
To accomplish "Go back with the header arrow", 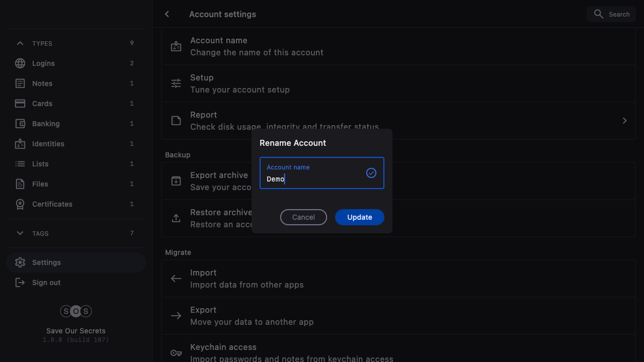I will (167, 14).
